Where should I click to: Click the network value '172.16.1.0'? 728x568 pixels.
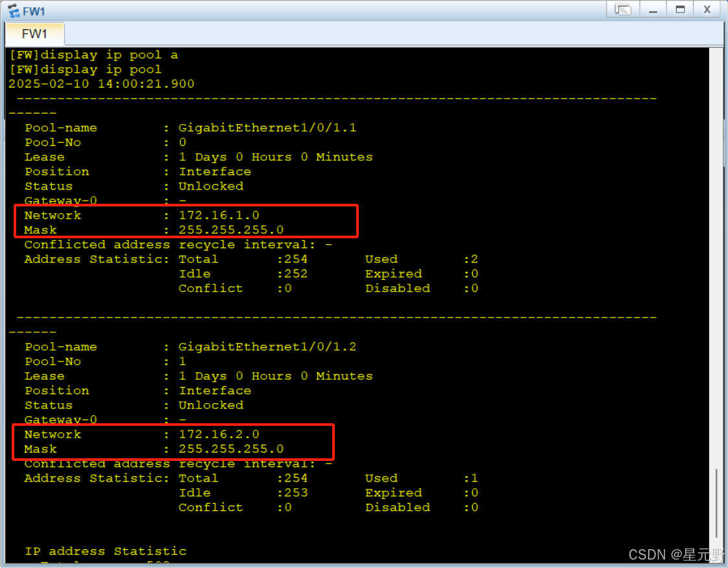pos(219,216)
